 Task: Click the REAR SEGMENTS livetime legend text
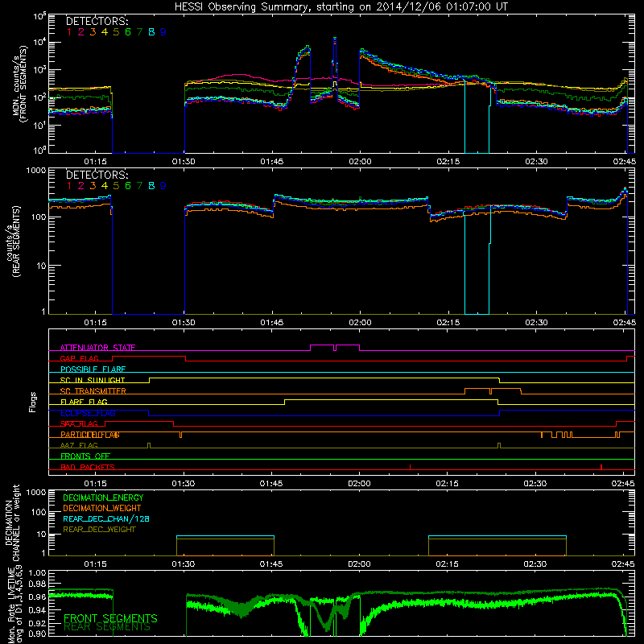[x=107, y=627]
